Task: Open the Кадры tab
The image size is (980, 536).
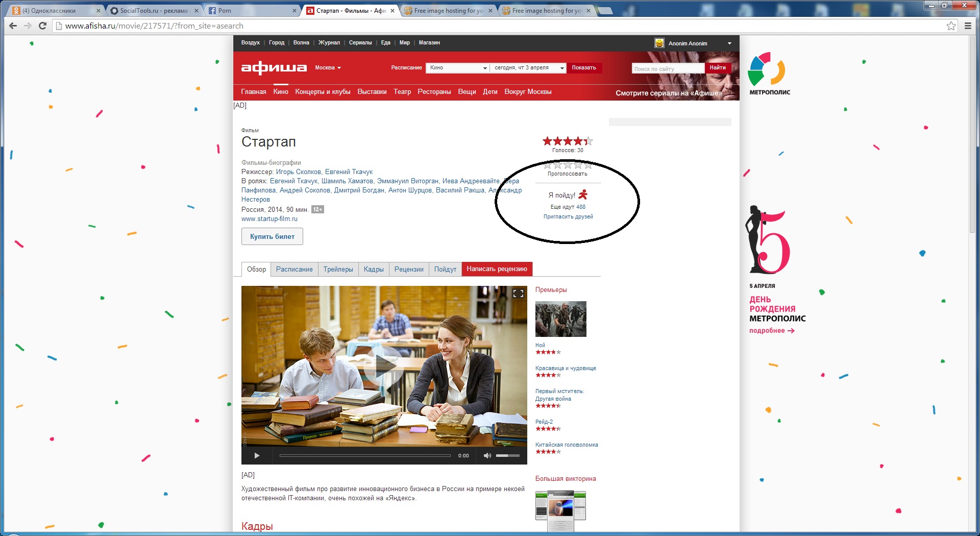Action: click(374, 269)
